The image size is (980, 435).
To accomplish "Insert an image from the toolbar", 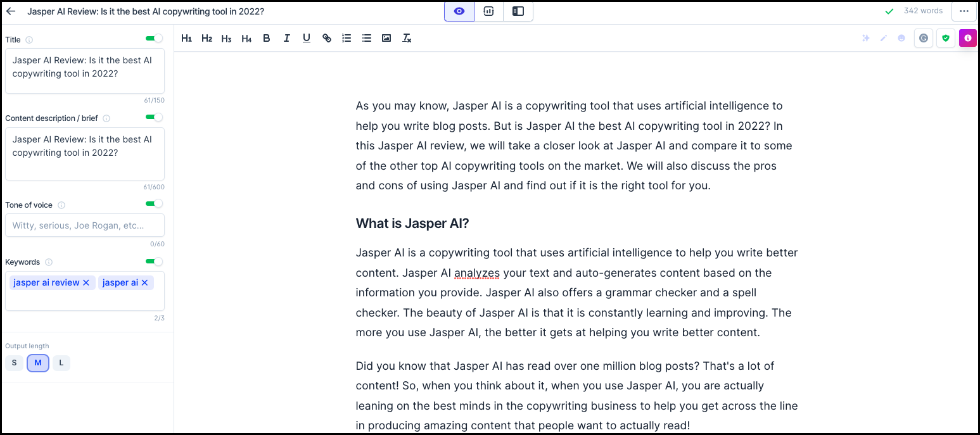I will [x=386, y=38].
